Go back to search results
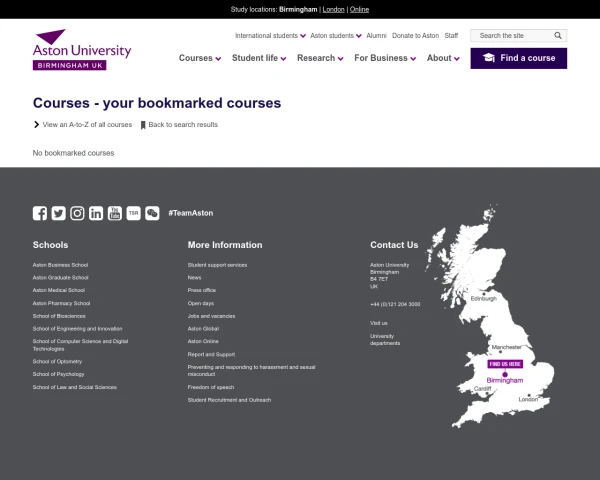Viewport: 600px width, 480px height. pyautogui.click(x=183, y=125)
